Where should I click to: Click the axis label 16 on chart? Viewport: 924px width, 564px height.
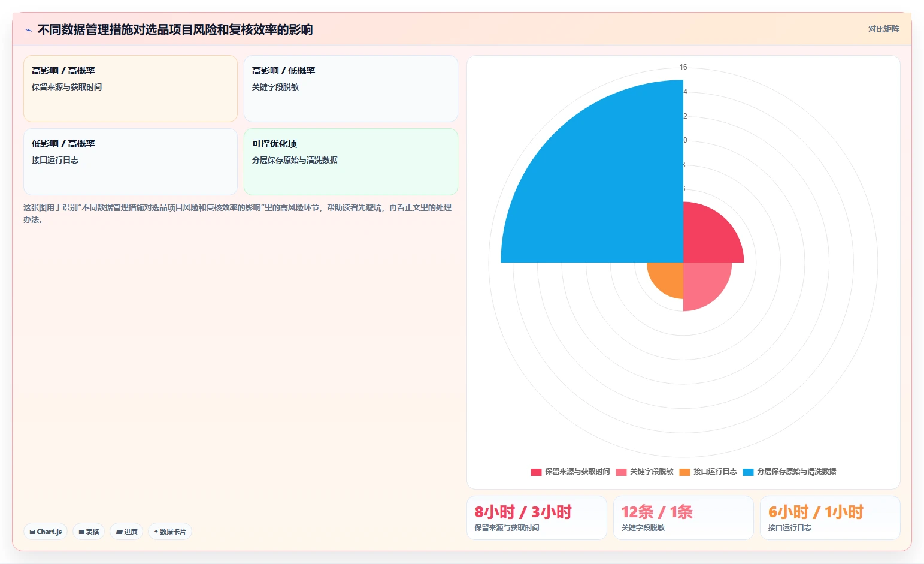(x=683, y=67)
